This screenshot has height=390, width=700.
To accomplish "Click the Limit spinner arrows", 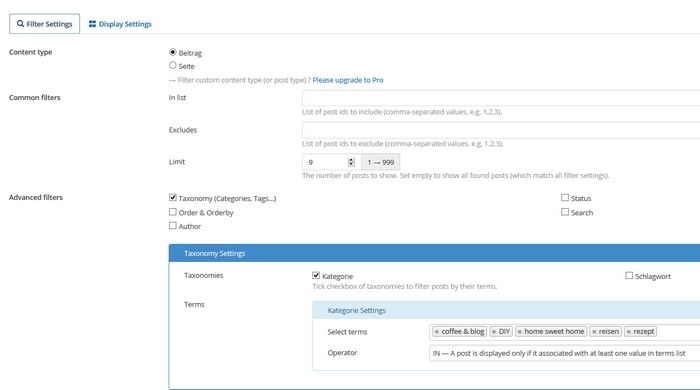I will [x=351, y=162].
